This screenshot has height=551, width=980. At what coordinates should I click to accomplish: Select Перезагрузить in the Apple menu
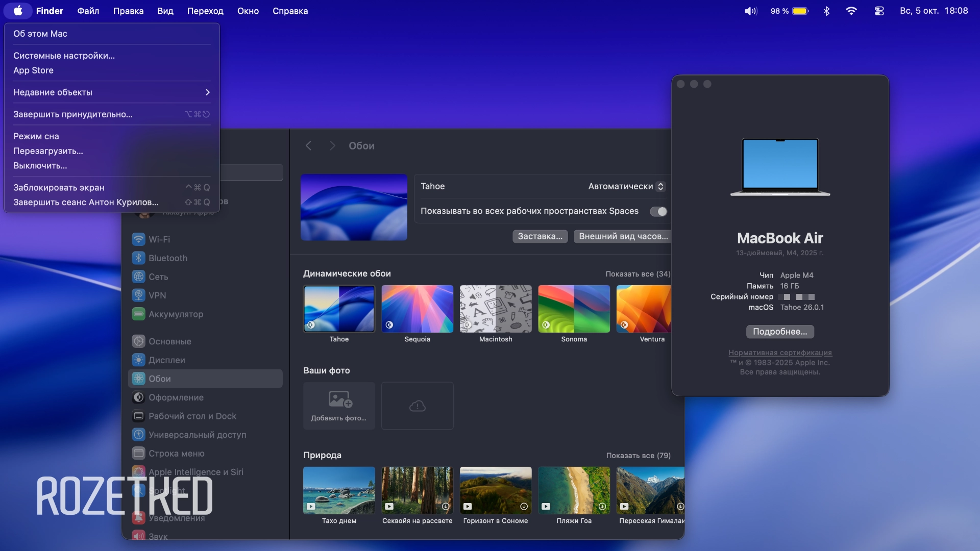coord(48,151)
